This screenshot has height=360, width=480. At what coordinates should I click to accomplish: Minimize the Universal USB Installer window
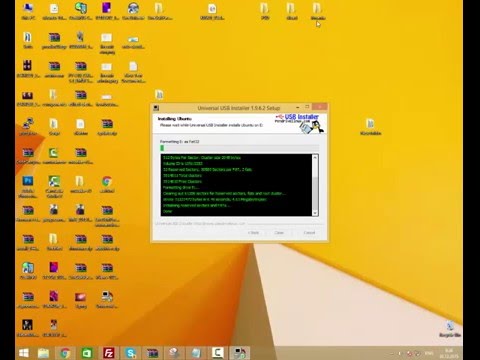click(x=297, y=107)
